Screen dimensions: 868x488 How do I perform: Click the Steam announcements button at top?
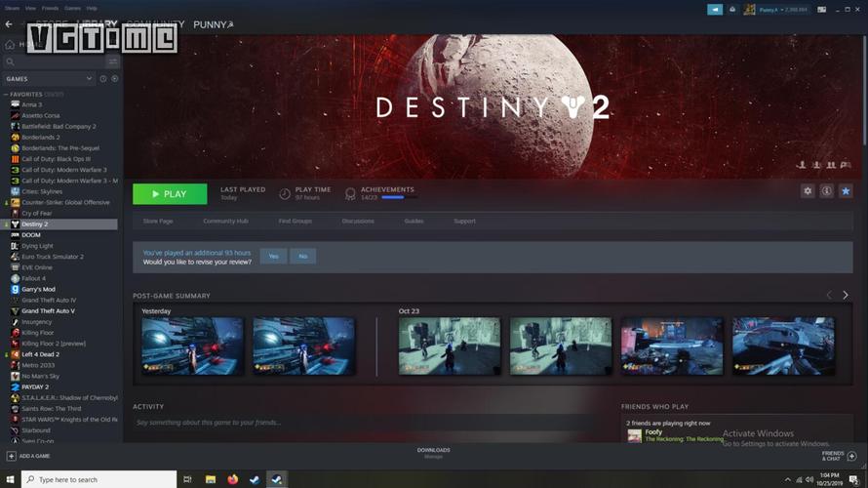pos(716,9)
